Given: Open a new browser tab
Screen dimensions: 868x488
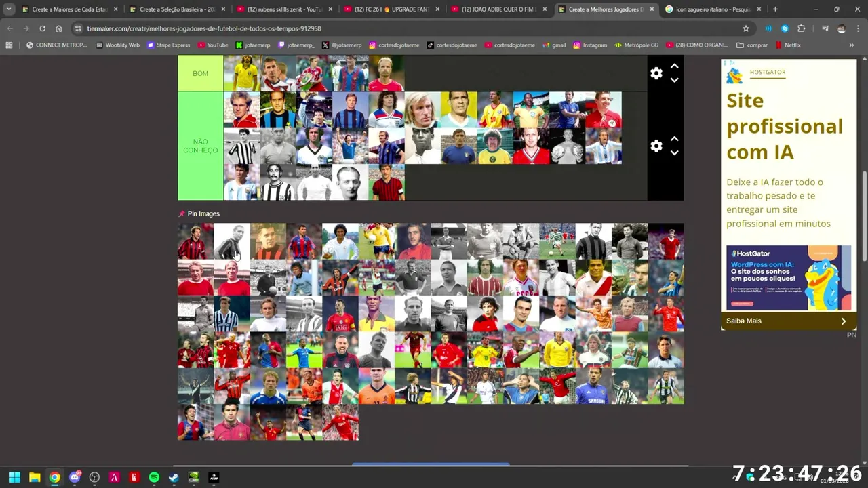Looking at the screenshot, I should point(775,9).
